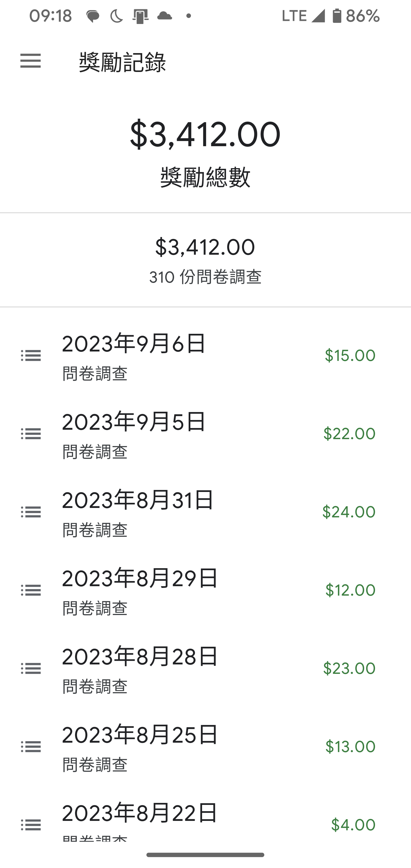
Task: Open the hamburger navigation menu
Action: pos(30,61)
